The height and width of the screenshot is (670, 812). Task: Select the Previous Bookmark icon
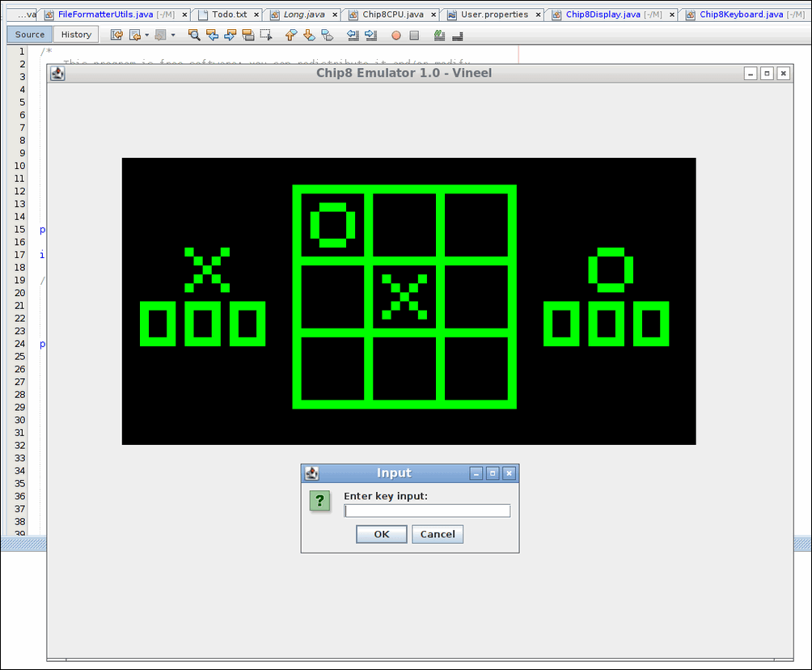coord(290,35)
